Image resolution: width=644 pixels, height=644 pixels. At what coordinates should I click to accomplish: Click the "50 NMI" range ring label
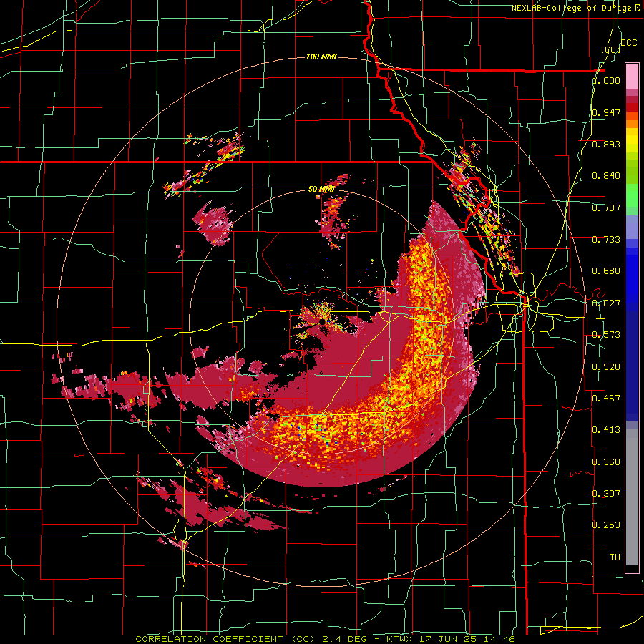(321, 190)
